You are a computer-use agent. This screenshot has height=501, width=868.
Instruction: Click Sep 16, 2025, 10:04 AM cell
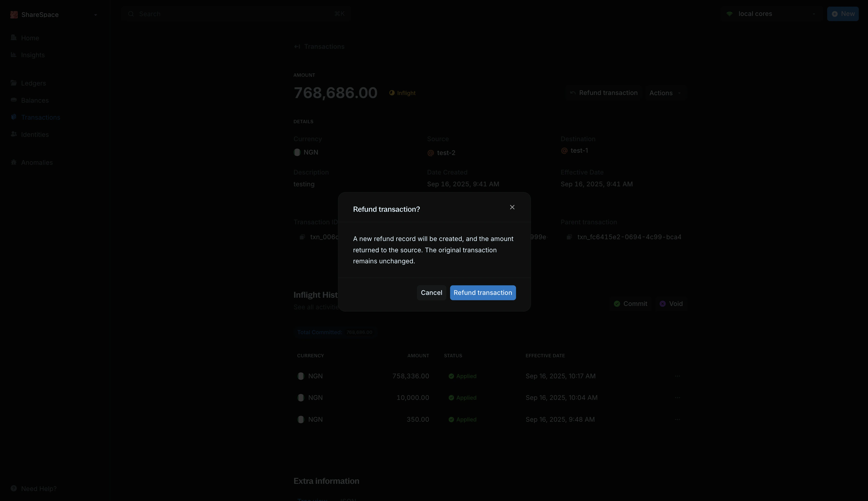click(561, 398)
